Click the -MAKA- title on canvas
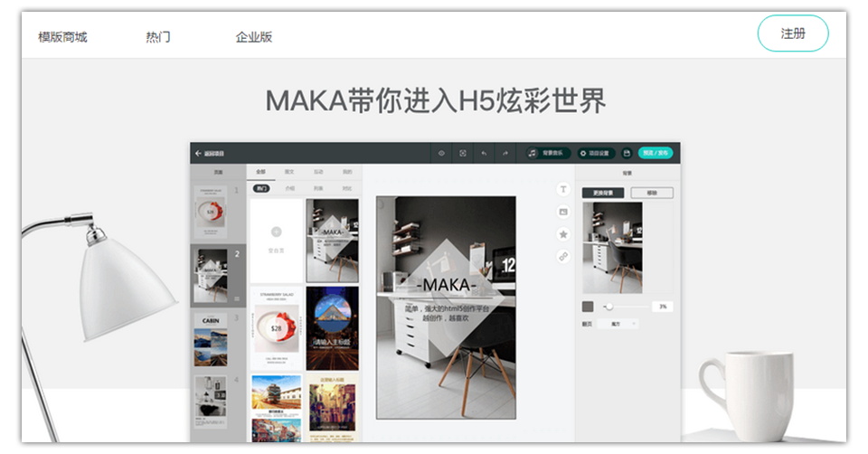The image size is (868, 454). click(446, 285)
